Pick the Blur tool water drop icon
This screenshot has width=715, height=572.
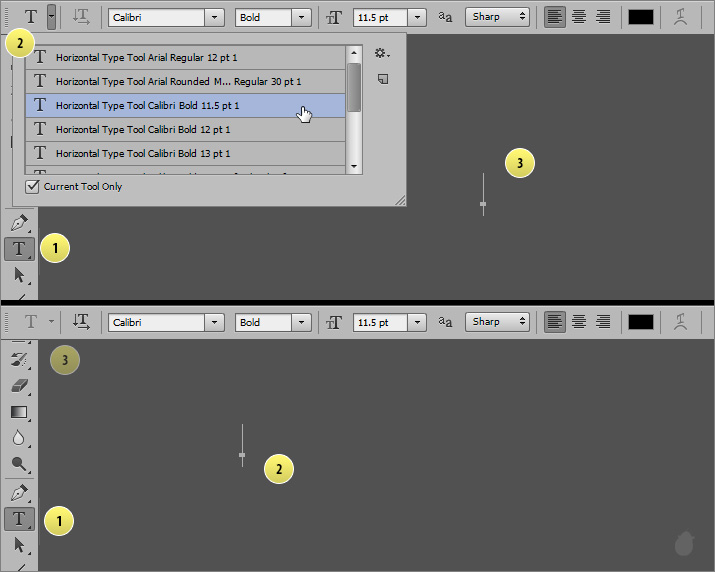click(x=19, y=437)
